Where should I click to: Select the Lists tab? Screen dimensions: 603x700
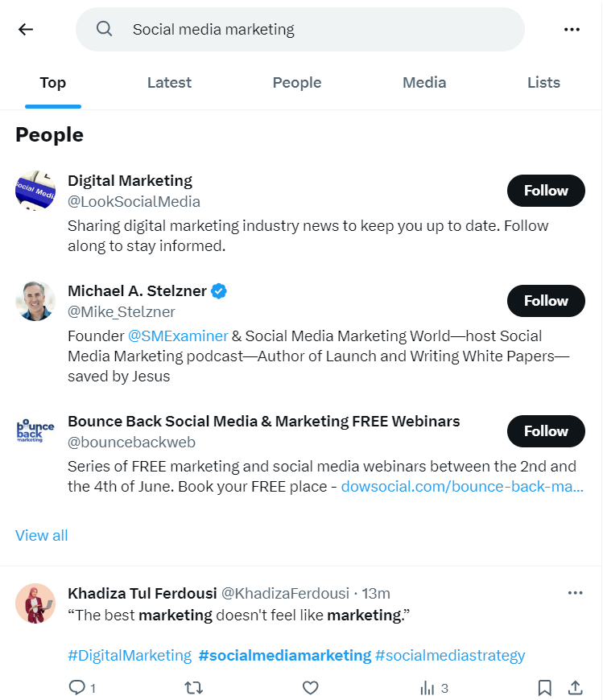coord(543,82)
